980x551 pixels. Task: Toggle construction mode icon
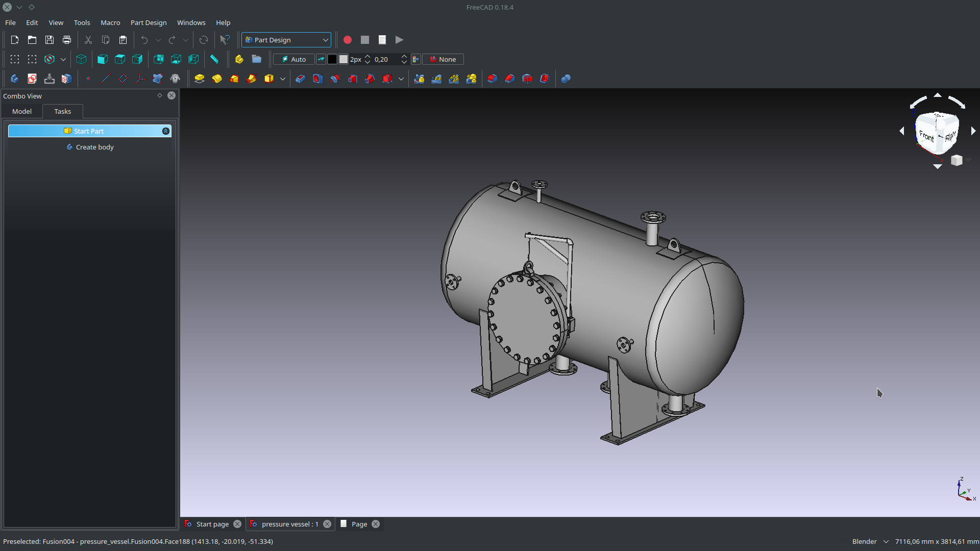click(x=321, y=59)
